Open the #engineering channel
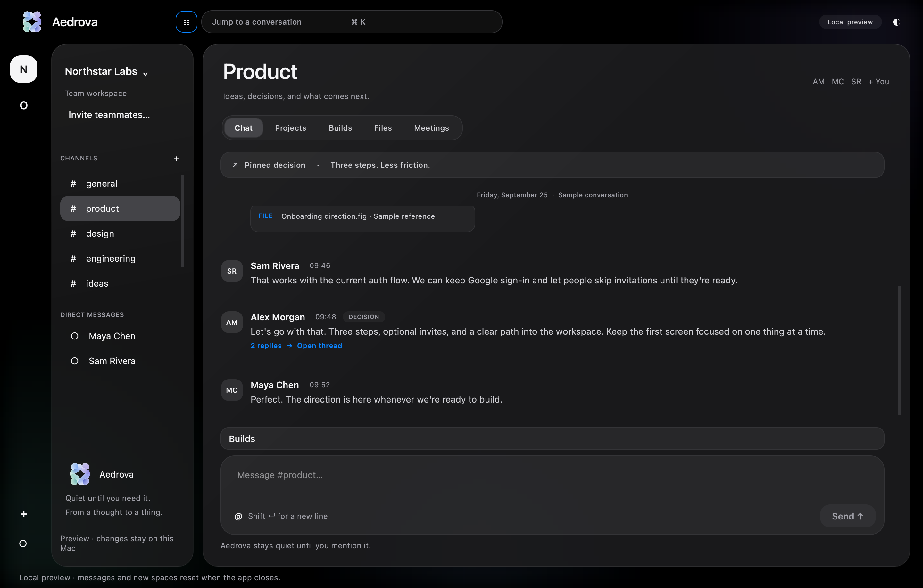Viewport: 923px width, 588px height. click(120, 258)
